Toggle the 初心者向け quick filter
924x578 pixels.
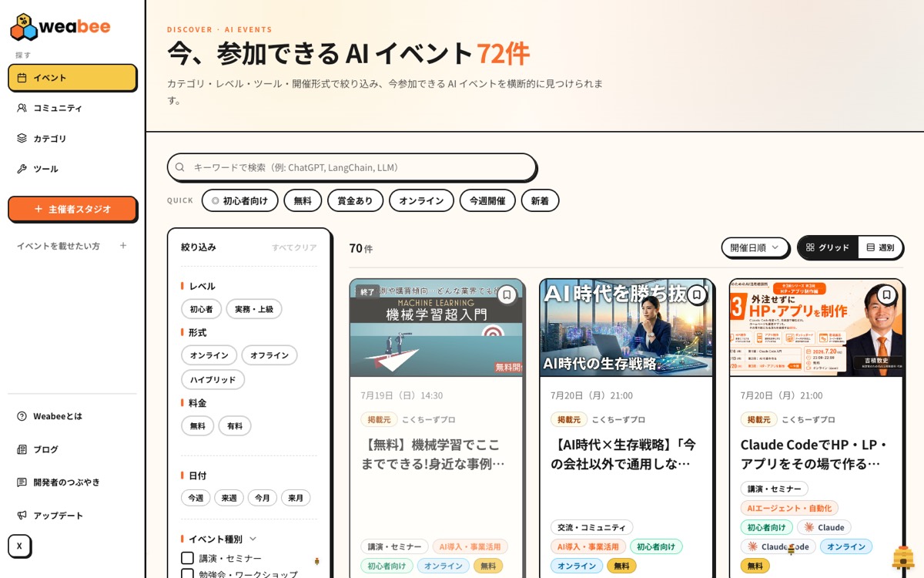pyautogui.click(x=239, y=200)
